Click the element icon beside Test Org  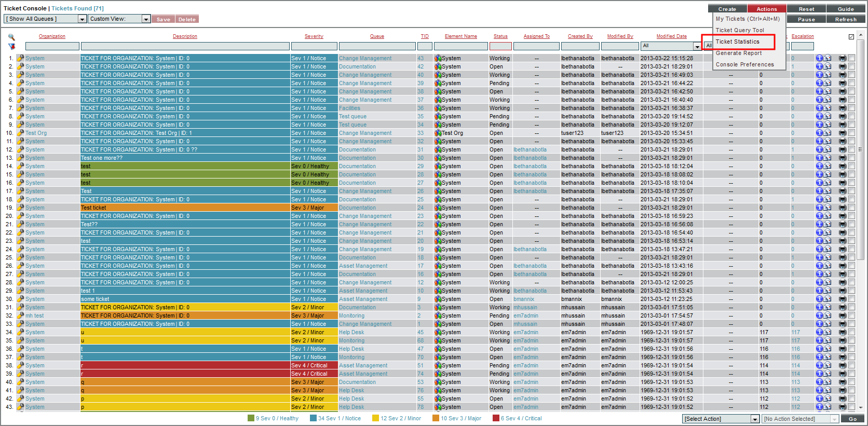[x=438, y=133]
